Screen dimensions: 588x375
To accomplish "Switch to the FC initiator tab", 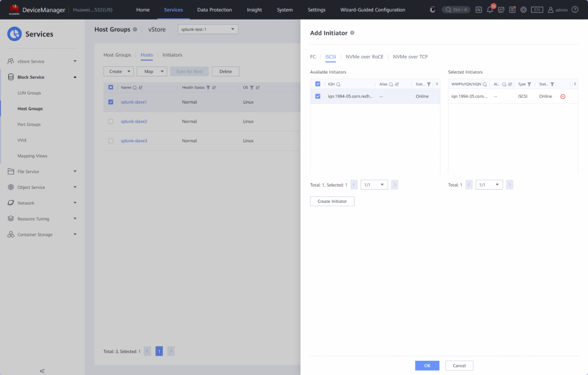I will (x=313, y=57).
